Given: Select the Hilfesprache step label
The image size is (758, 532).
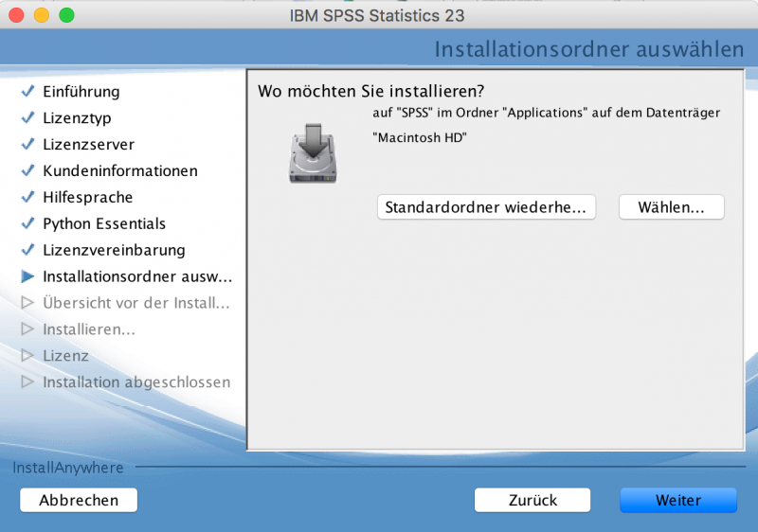Looking at the screenshot, I should click(88, 197).
